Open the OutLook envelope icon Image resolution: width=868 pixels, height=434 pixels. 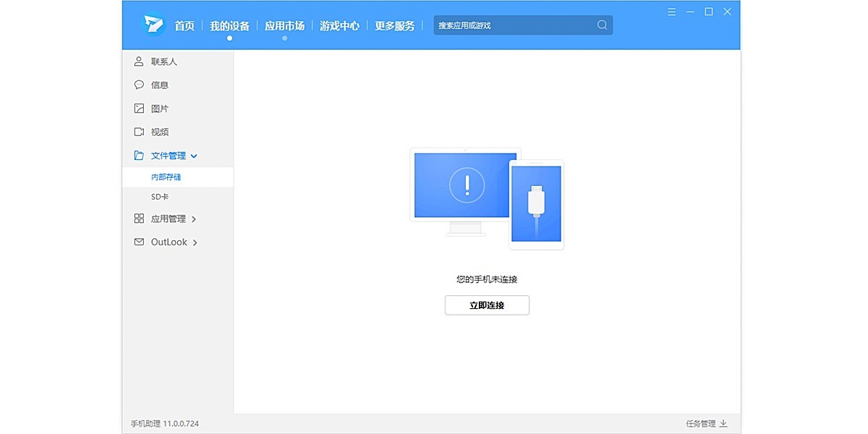click(x=138, y=242)
